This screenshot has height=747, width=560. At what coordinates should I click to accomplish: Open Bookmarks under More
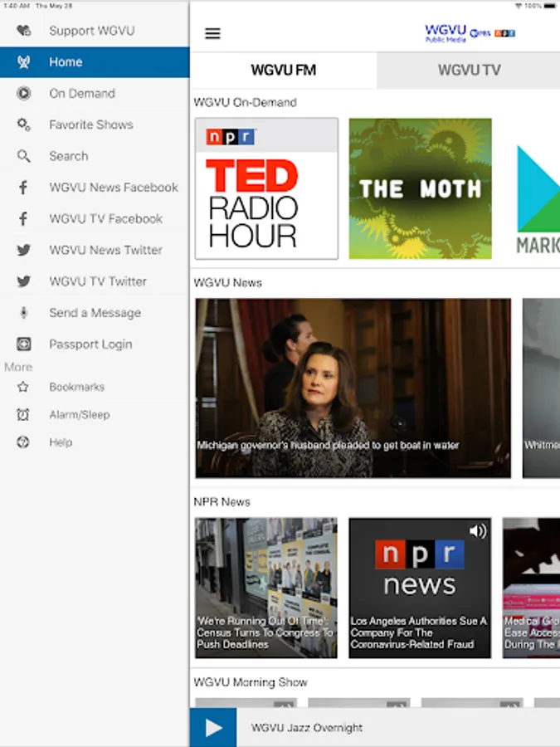[95, 387]
